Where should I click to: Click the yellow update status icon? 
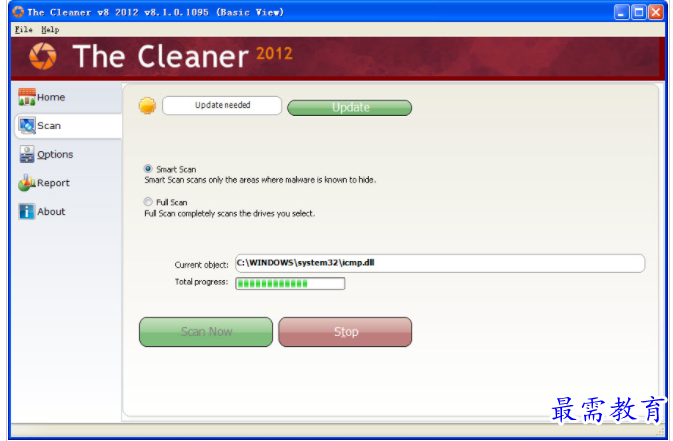point(147,106)
